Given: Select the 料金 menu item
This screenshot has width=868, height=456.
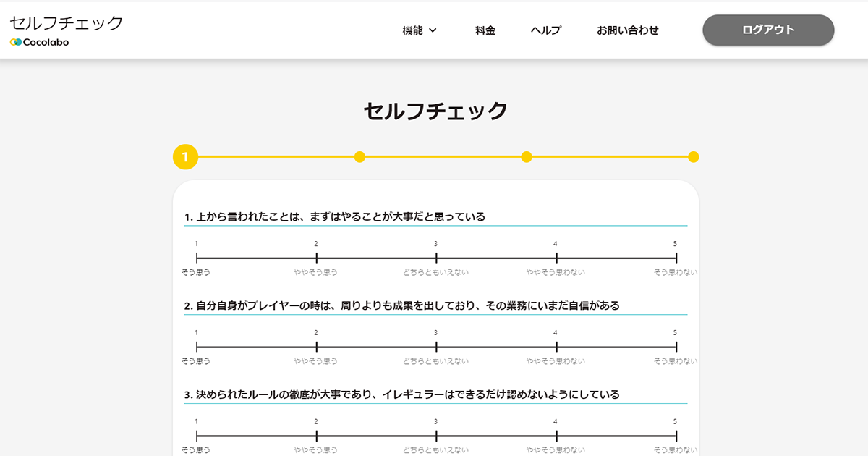Looking at the screenshot, I should pyautogui.click(x=485, y=30).
